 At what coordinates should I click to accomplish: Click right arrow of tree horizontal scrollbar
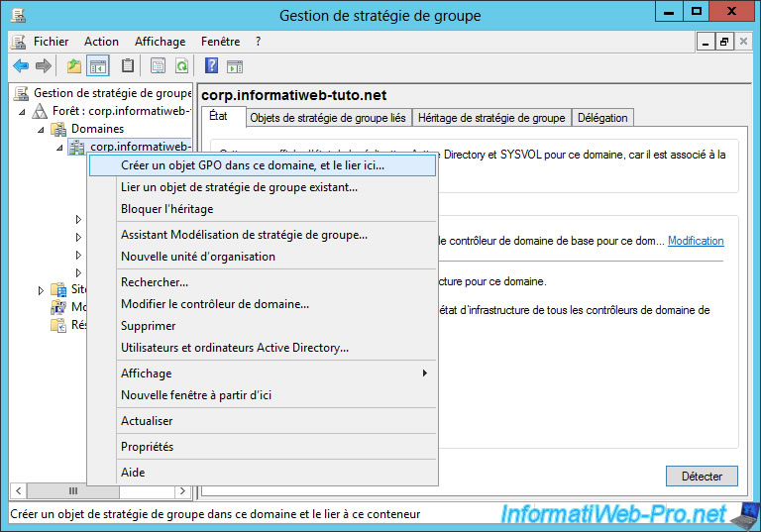click(x=182, y=490)
